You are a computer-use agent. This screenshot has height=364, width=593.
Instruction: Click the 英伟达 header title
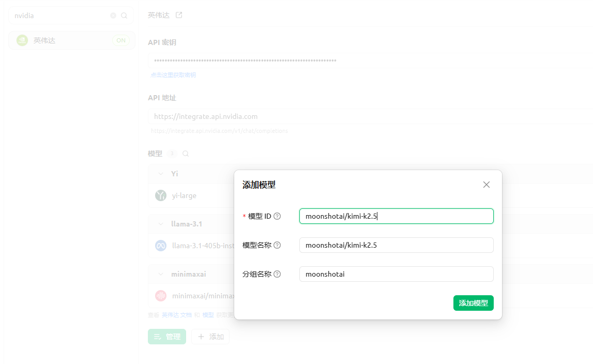[159, 15]
